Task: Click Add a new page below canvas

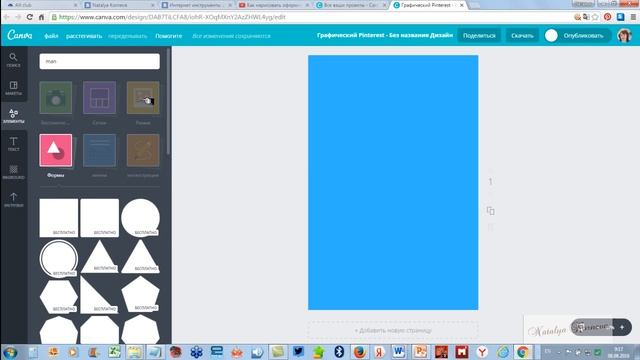Action: click(x=393, y=330)
